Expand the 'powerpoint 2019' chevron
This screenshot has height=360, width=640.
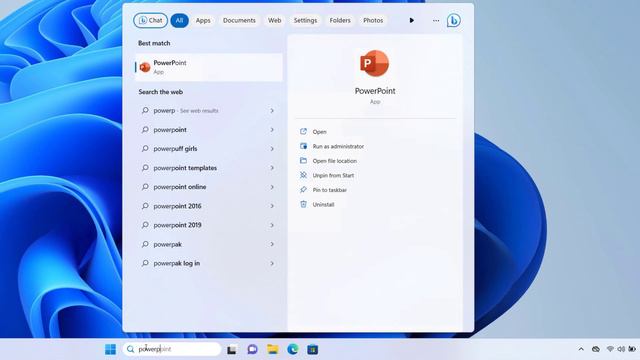point(272,225)
